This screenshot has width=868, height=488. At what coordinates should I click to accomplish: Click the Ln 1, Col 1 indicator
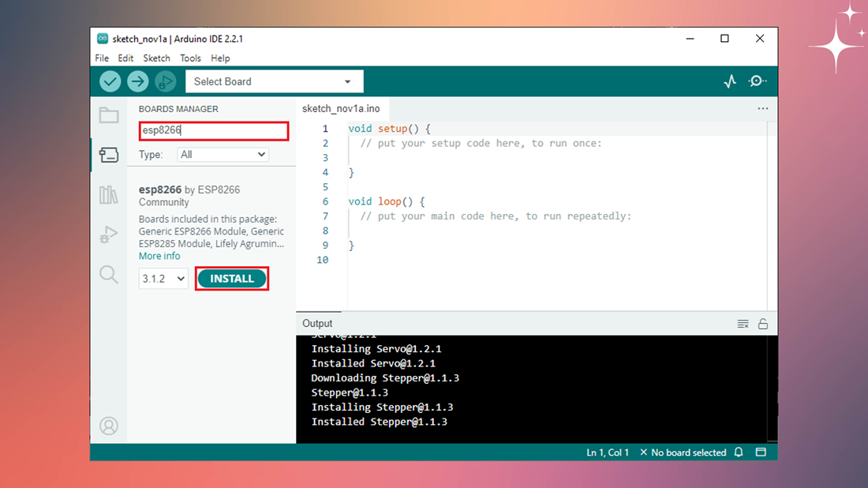click(608, 452)
